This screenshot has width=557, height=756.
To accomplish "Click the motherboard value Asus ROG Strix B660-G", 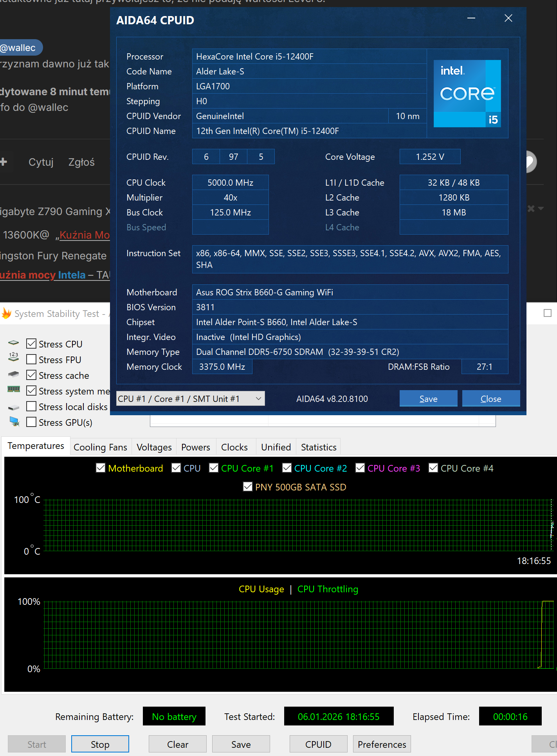I will 350,292.
